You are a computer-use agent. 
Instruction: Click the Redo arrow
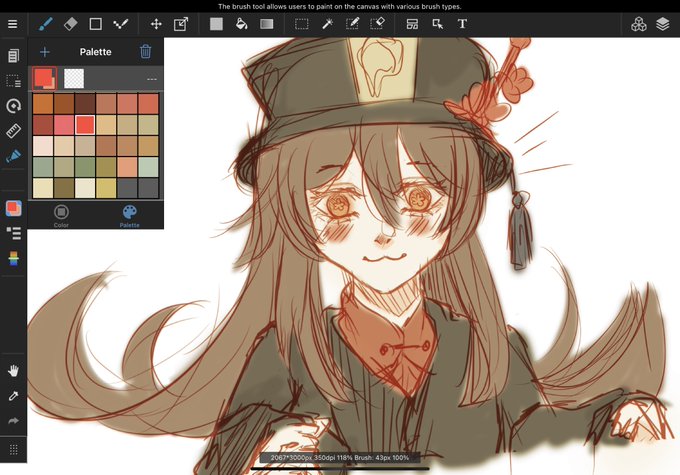pos(13,421)
